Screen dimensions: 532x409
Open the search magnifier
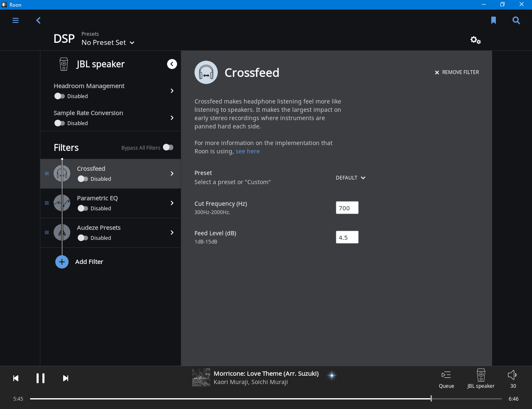[x=516, y=20]
